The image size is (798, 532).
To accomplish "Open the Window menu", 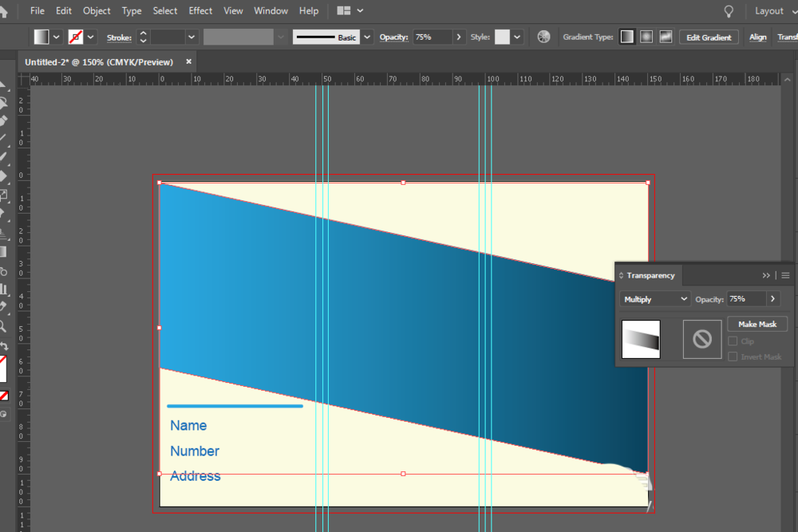I will pos(271,10).
